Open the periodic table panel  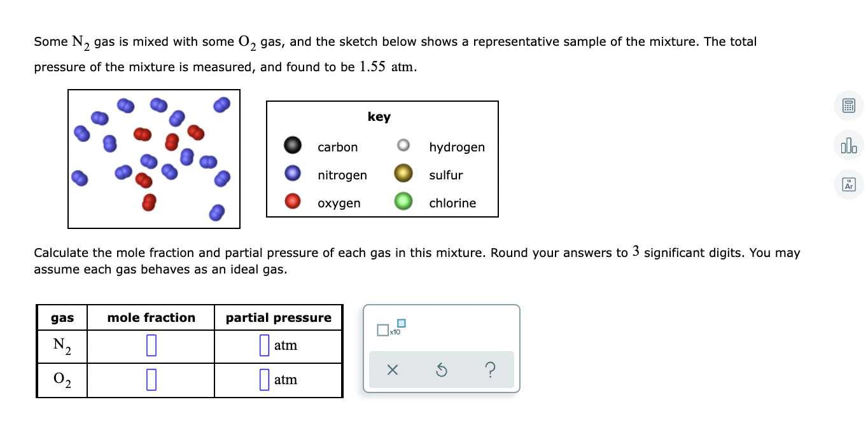coord(848,184)
